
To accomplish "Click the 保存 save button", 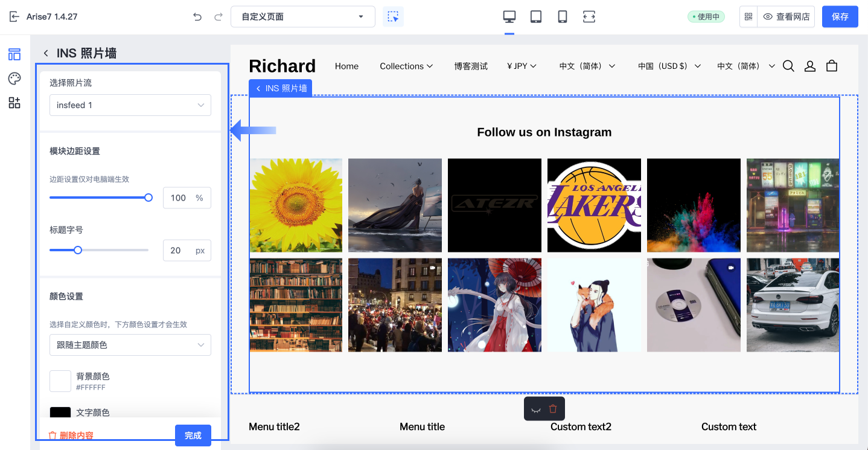I will 840,17.
